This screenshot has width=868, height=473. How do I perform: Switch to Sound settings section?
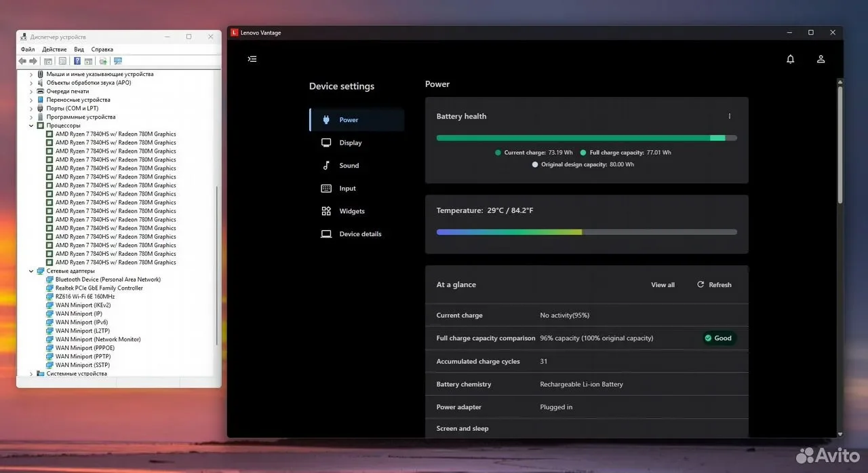[357, 166]
